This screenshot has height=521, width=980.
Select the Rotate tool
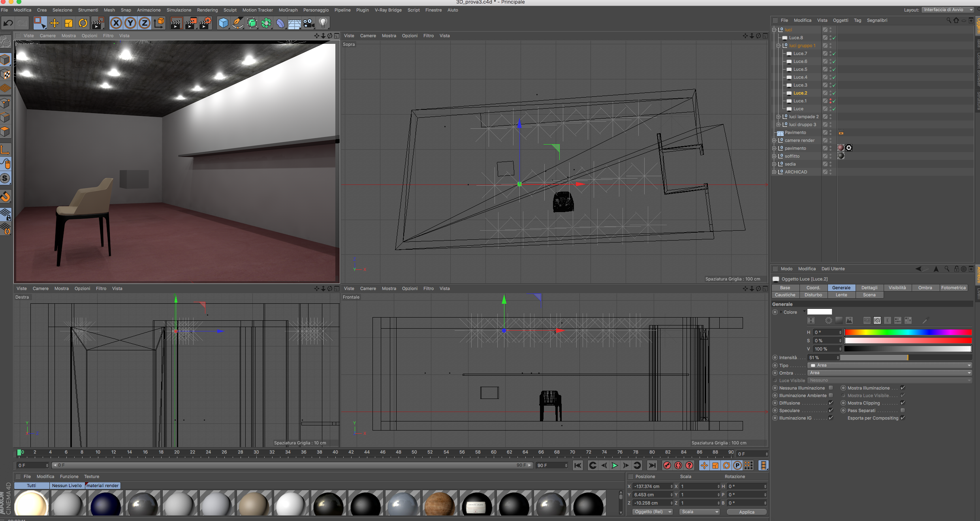83,23
